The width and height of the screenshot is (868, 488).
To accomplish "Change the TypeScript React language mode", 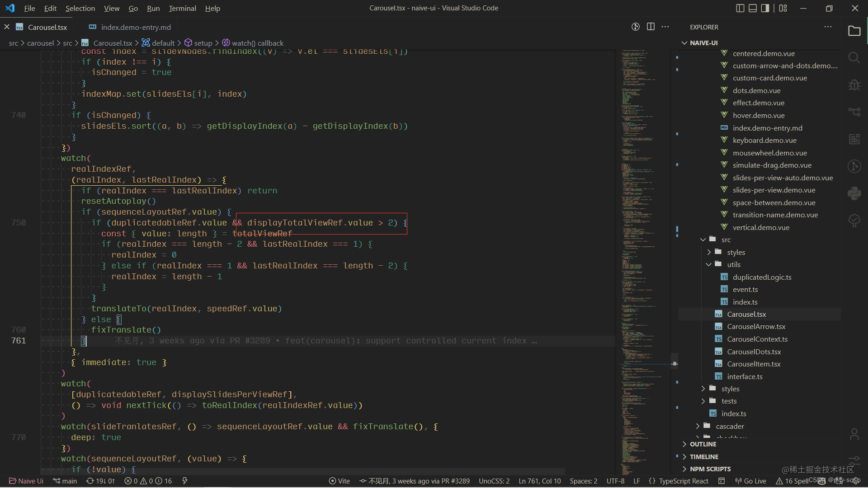I will coord(684,481).
